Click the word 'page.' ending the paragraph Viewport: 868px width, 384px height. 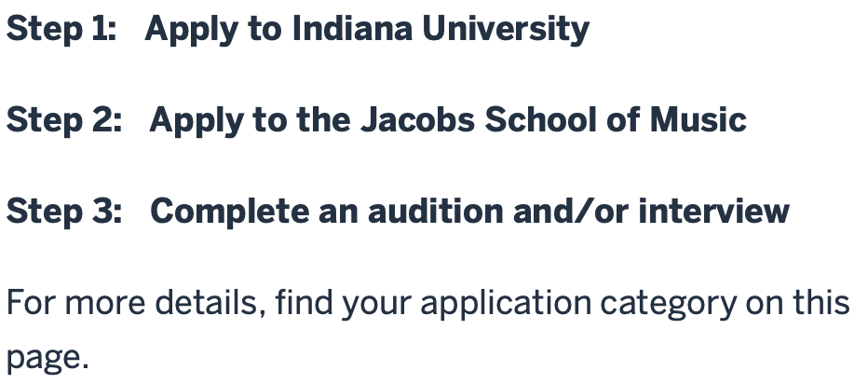(x=48, y=358)
